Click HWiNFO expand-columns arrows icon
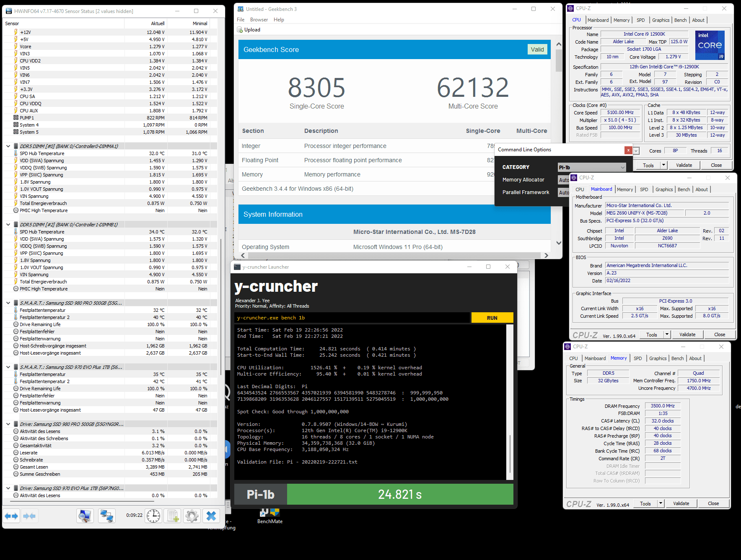 click(x=12, y=516)
